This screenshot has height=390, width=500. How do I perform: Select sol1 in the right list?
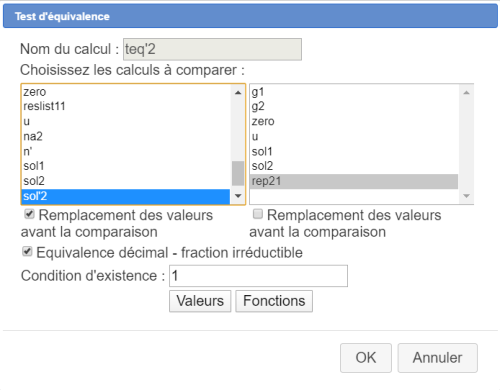click(354, 151)
